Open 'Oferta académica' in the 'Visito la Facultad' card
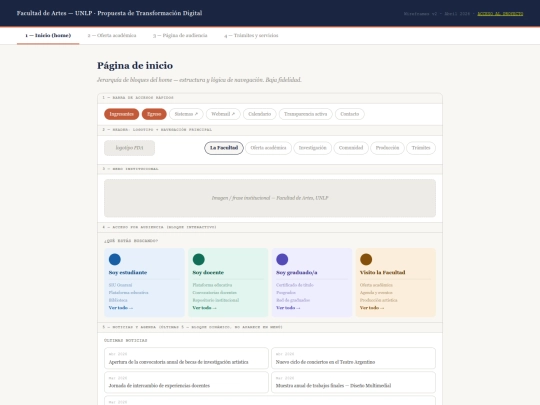Screen dimensions: 540x405 click(376, 285)
